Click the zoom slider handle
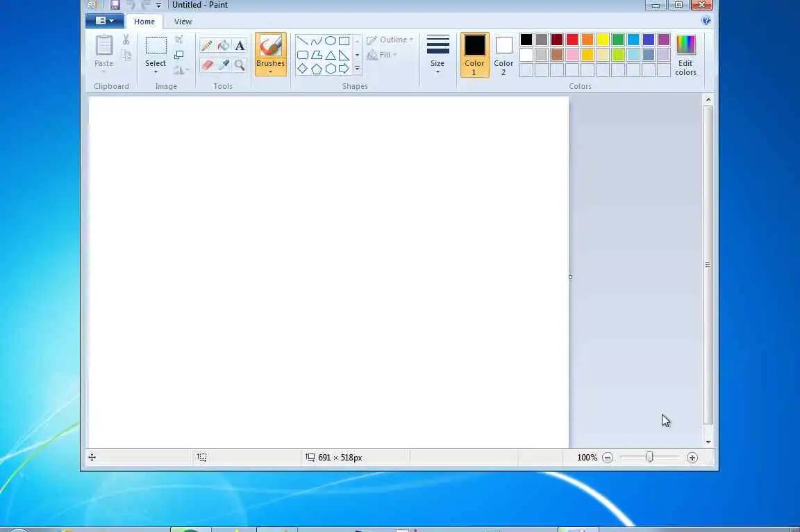The width and height of the screenshot is (800, 532). coord(649,457)
